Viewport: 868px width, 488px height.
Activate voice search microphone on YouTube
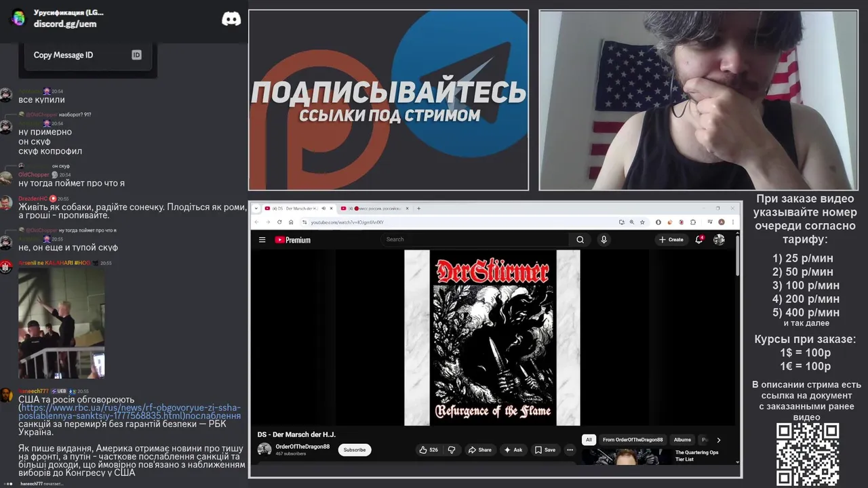[x=604, y=239]
